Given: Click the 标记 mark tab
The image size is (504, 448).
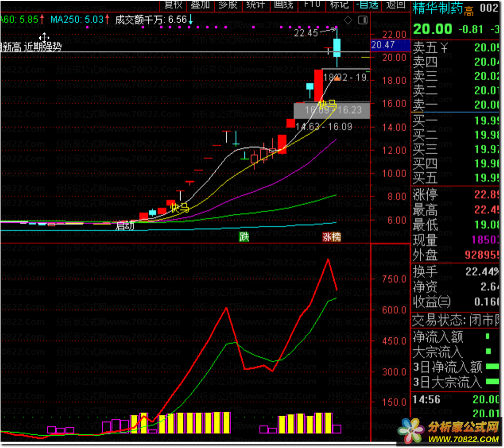Looking at the screenshot, I should click(339, 5).
